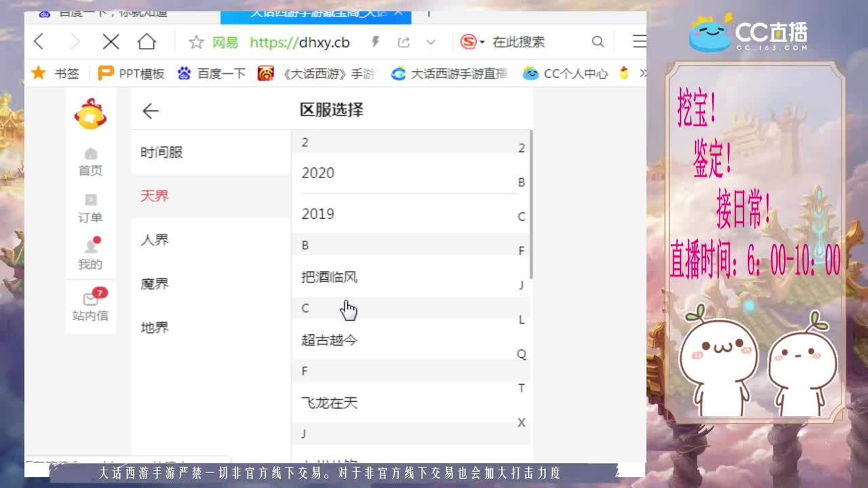868x488 pixels.
Task: Toggle the bookmark star for the current page
Action: 196,41
